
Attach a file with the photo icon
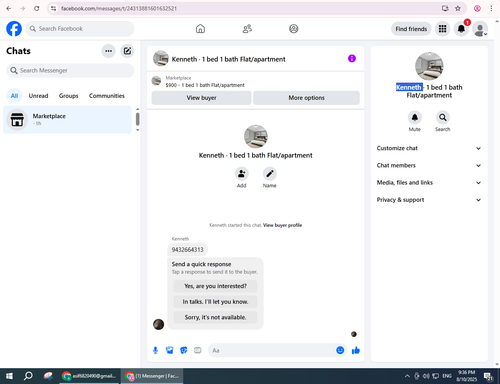click(x=170, y=350)
